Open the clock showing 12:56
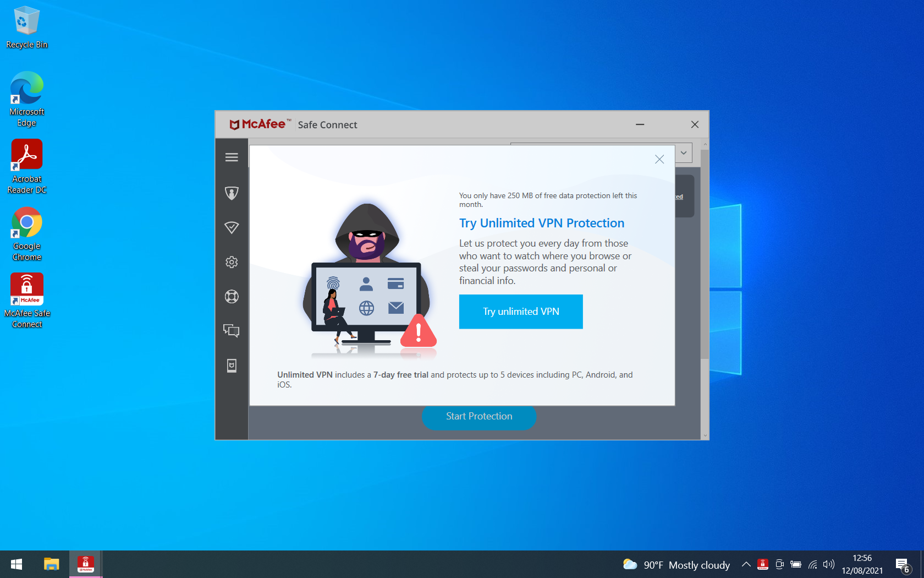The height and width of the screenshot is (578, 924). coord(862,564)
